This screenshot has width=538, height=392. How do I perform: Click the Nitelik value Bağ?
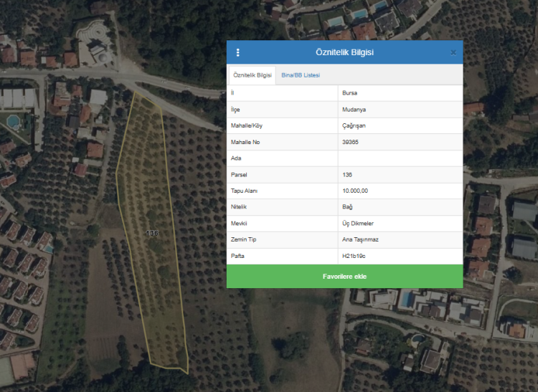pyautogui.click(x=348, y=207)
